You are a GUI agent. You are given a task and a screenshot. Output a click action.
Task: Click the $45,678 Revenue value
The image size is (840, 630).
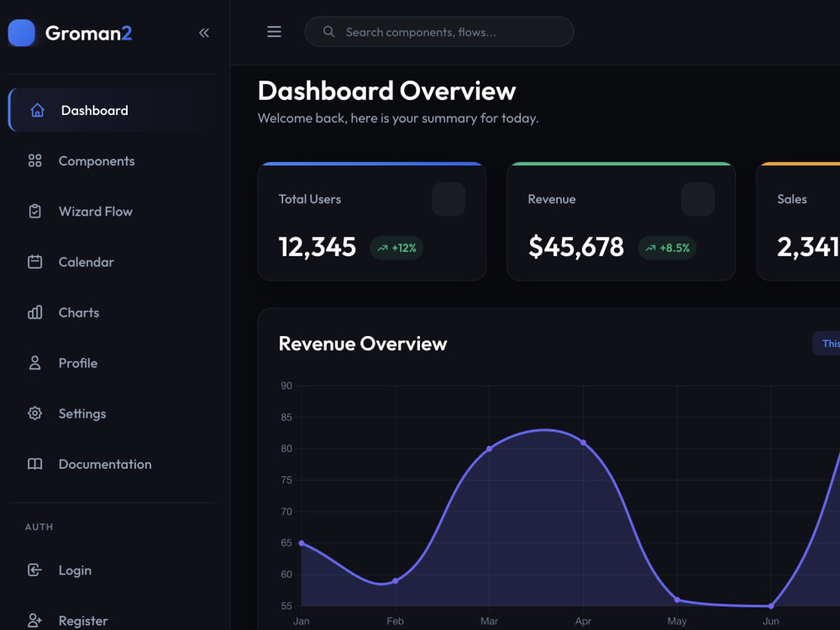[576, 247]
